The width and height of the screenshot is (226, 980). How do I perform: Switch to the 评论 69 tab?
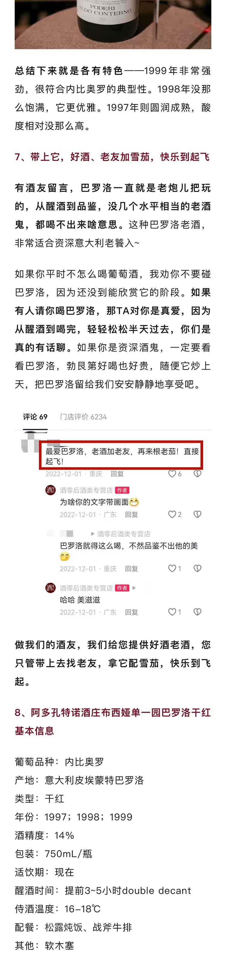35,416
